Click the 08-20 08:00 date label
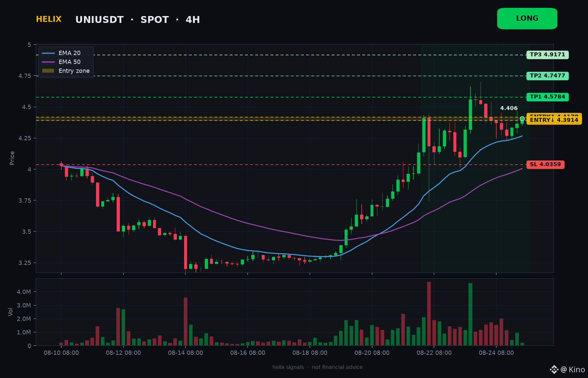 (372, 353)
